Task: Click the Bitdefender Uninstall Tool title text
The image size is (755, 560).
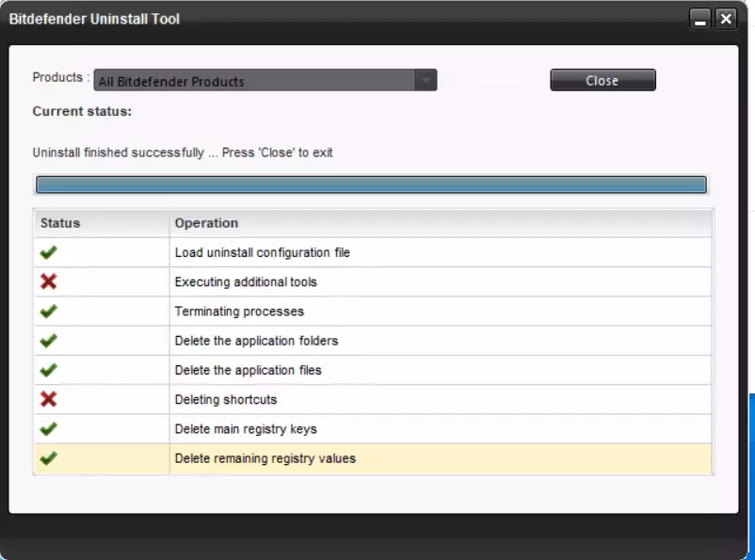Action: [94, 19]
